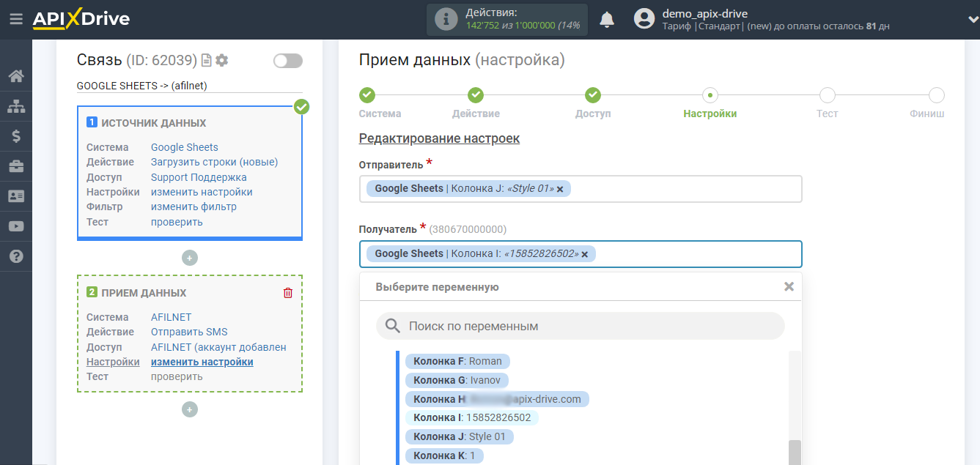The image size is (980, 465).
Task: Click 'изменить фильтр' link
Action: pos(194,207)
